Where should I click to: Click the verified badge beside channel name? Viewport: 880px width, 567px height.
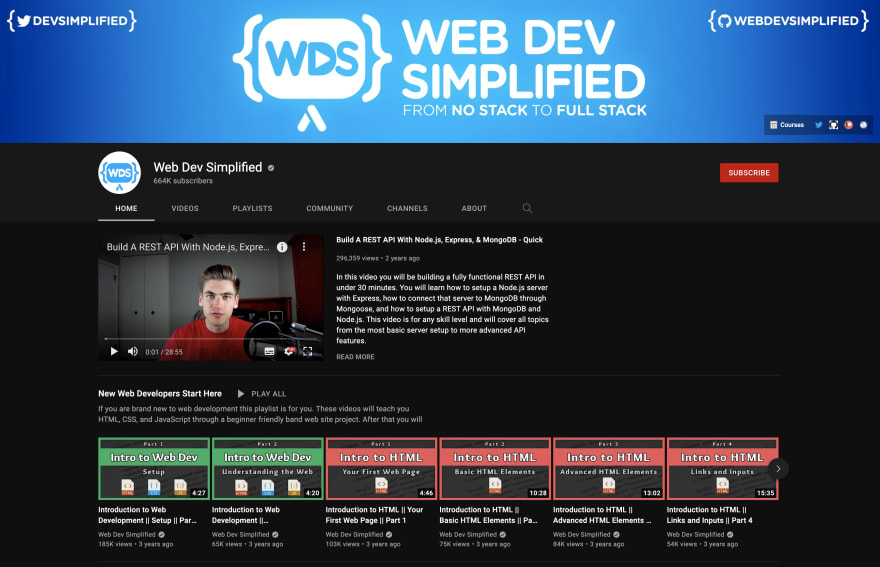(x=271, y=168)
